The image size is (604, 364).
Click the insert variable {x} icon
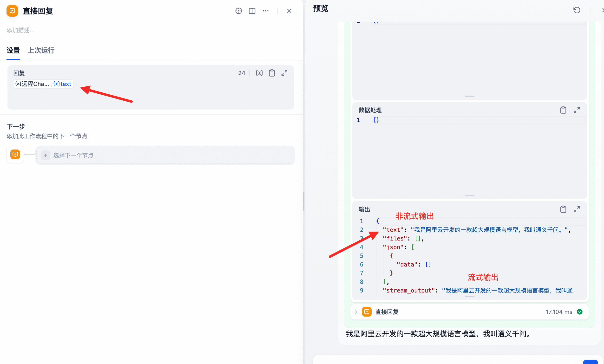point(259,73)
